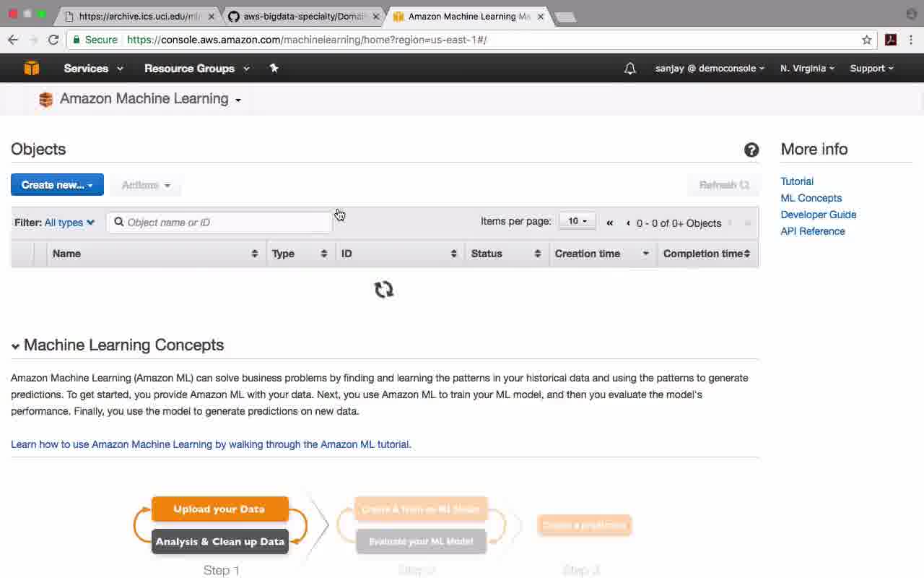Image resolution: width=924 pixels, height=578 pixels.
Task: Click the pin shortcut icon in navbar
Action: click(x=274, y=68)
